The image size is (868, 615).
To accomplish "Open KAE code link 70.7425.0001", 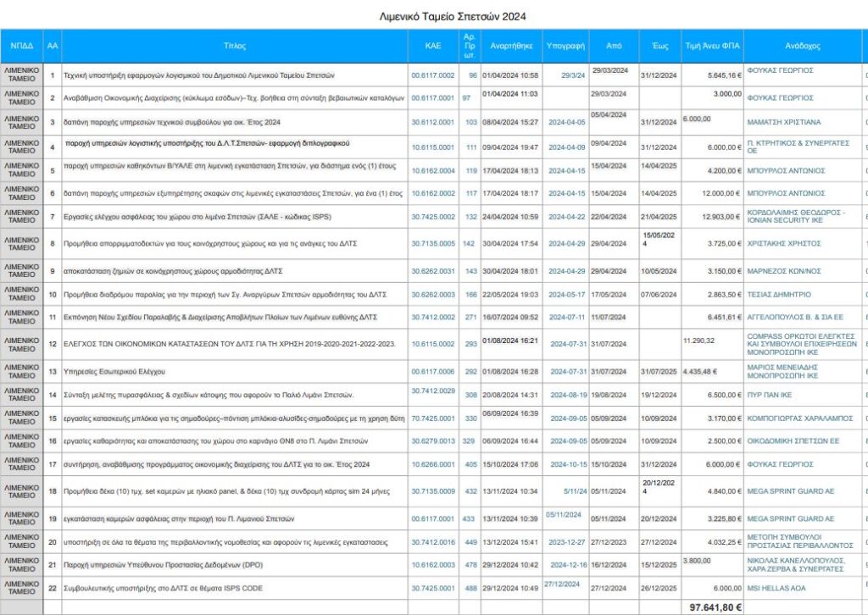I will point(433,418).
